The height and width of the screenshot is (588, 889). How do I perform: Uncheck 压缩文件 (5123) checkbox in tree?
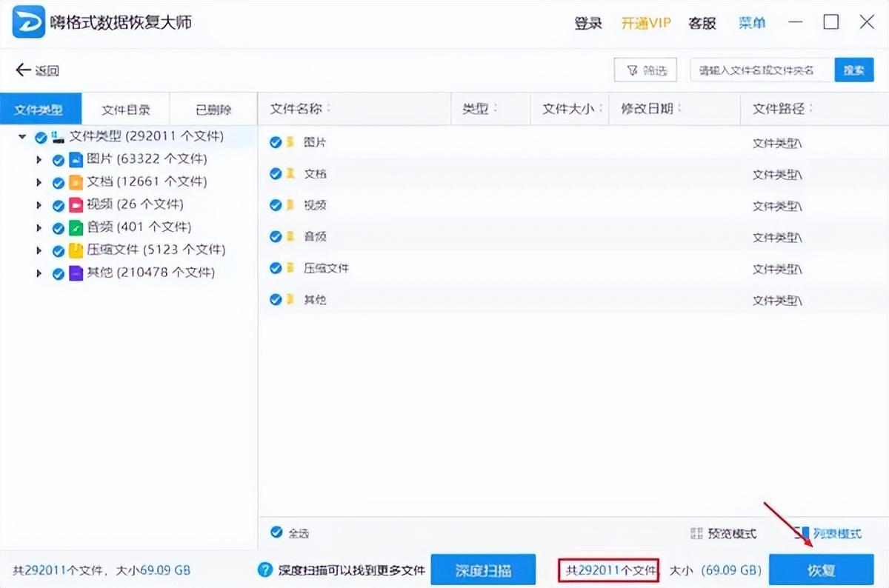click(59, 252)
